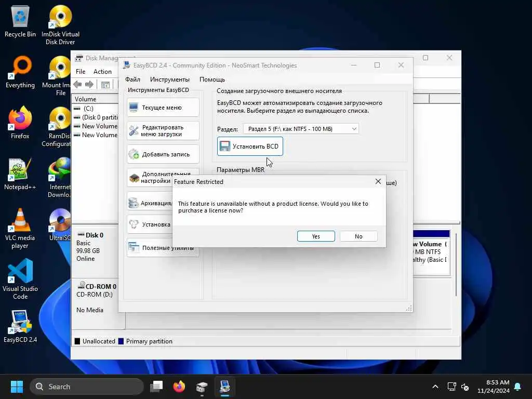This screenshot has width=532, height=399.
Task: Click Forward arrow in Disk Management toolbar
Action: 89,85
